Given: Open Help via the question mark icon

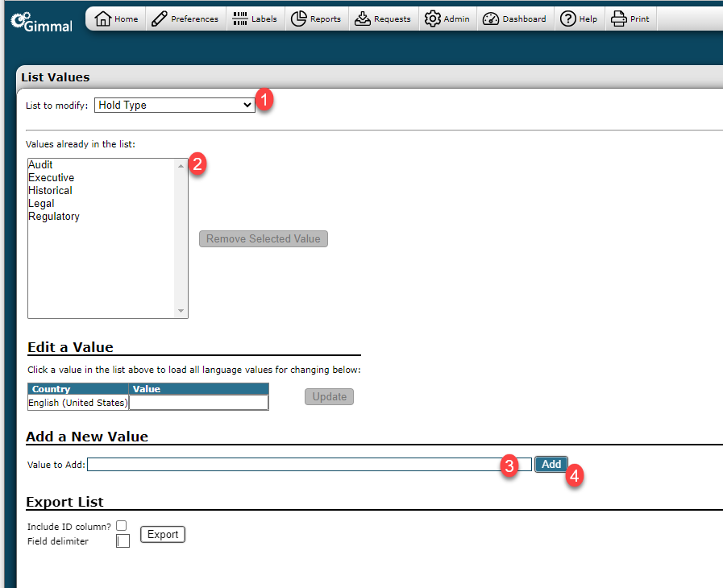Looking at the screenshot, I should (568, 19).
